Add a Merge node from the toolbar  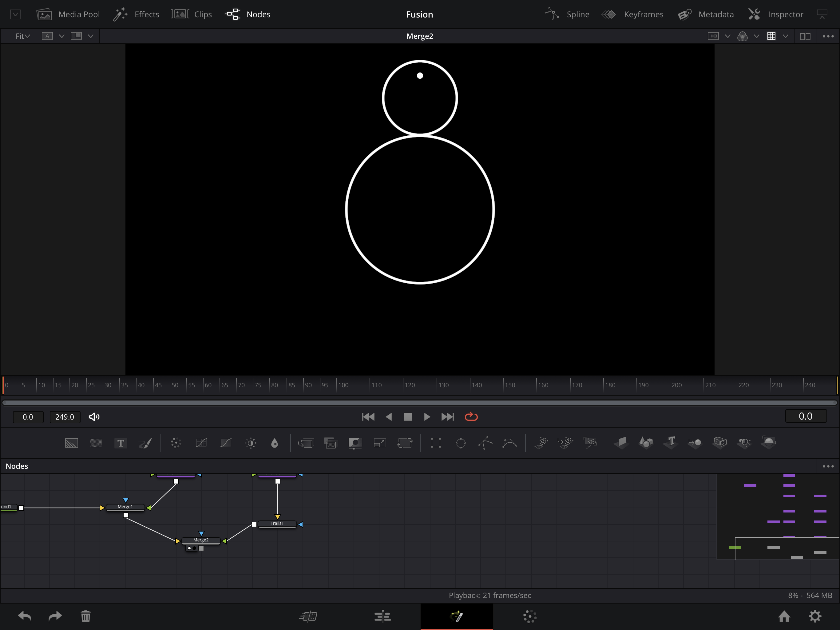pyautogui.click(x=306, y=443)
